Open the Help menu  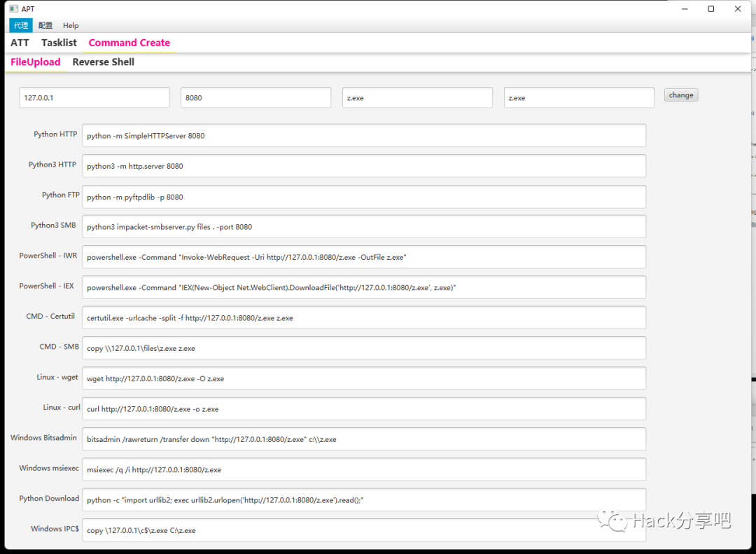click(71, 26)
